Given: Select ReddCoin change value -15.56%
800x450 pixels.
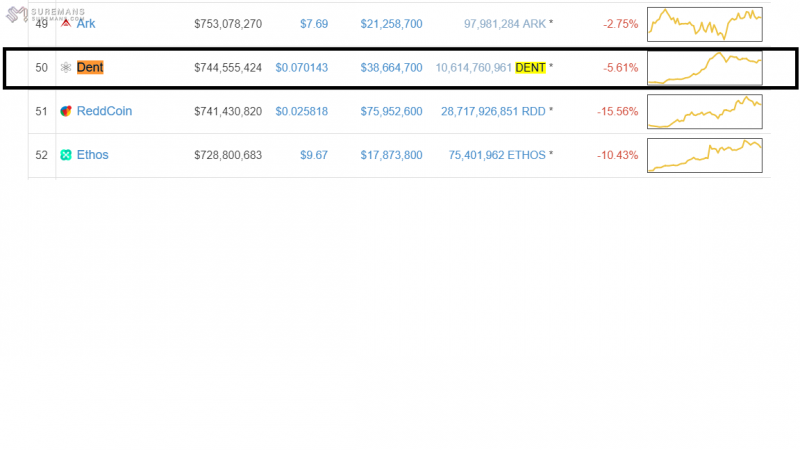Looking at the screenshot, I should click(x=618, y=112).
